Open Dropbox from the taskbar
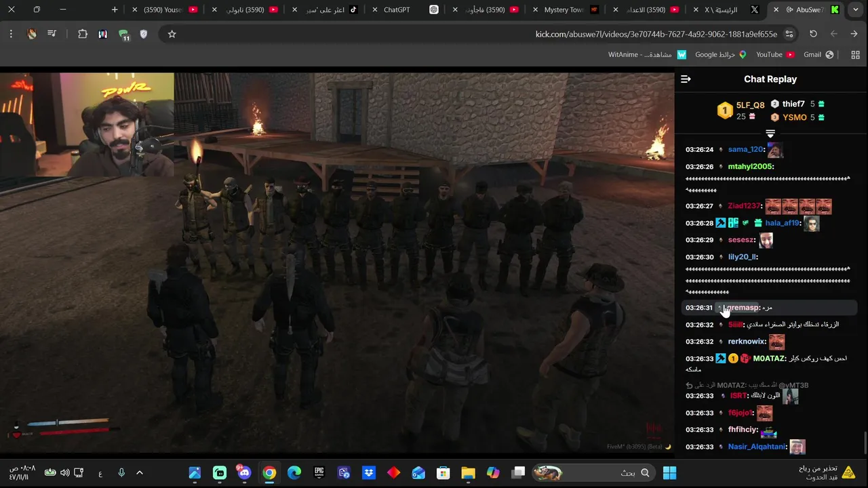The image size is (868, 488). (369, 472)
